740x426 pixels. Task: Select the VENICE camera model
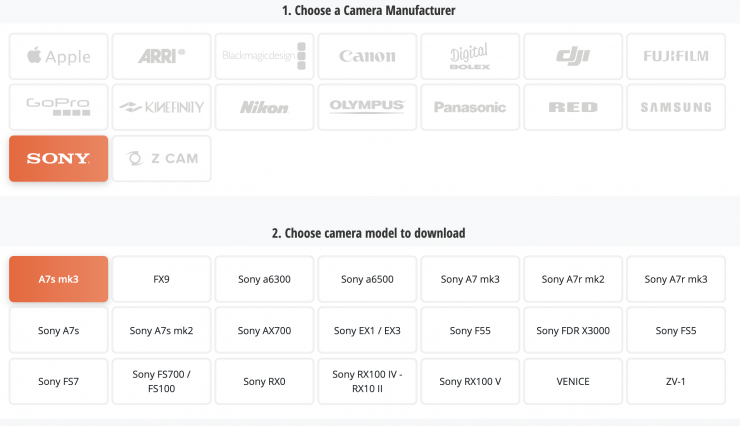click(573, 381)
